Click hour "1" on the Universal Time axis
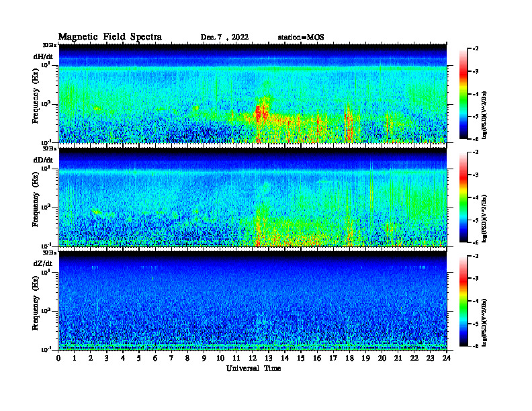Viewport: 532px width, 411px height. (75, 358)
